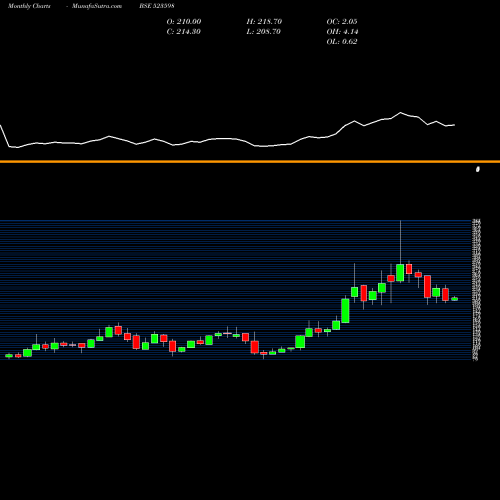Viewport: 500px width, 500px height.
Task: Click the MunafaSutra.com label
Action: click(x=97, y=6)
